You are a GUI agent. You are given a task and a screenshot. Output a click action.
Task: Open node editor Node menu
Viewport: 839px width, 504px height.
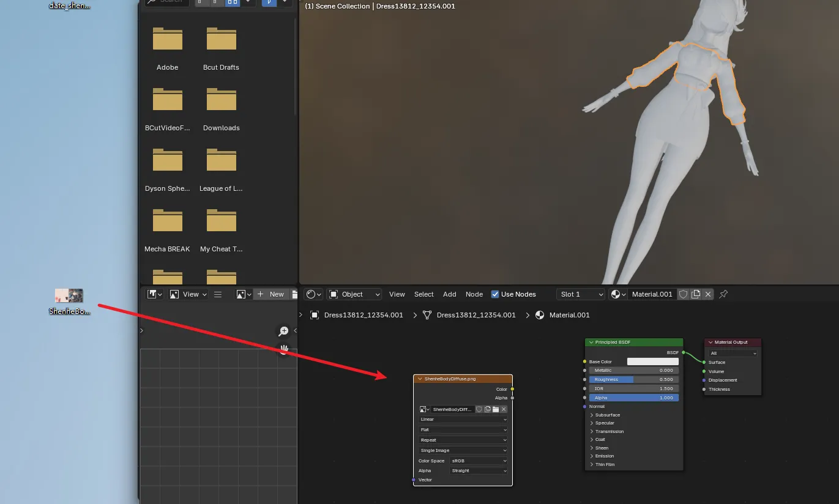(x=474, y=294)
